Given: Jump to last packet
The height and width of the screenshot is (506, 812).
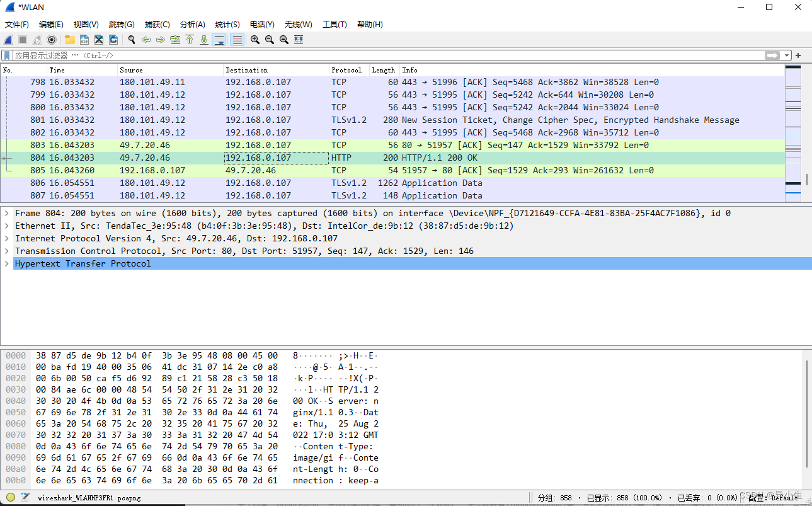Looking at the screenshot, I should tap(204, 40).
